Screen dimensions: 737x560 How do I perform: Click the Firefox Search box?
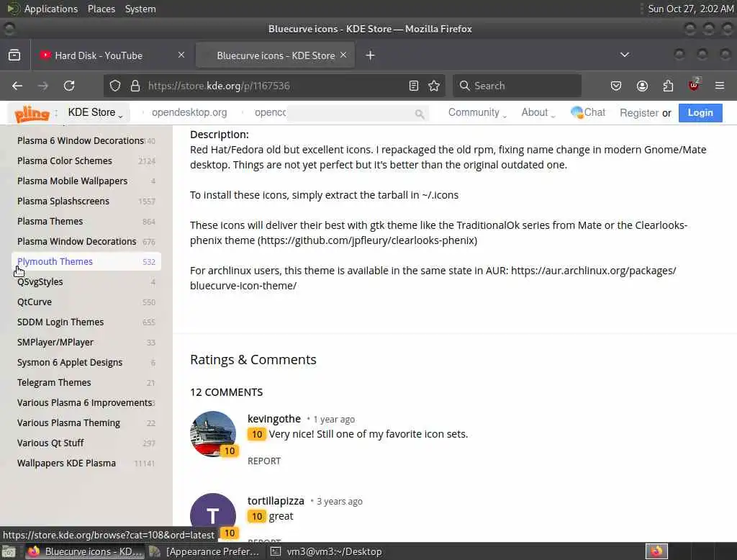(x=517, y=86)
